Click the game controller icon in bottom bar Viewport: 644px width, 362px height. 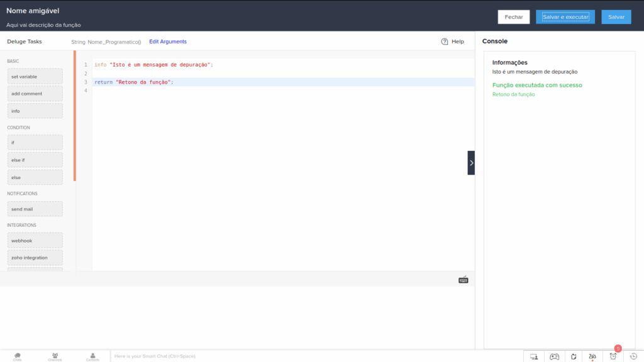(x=555, y=357)
